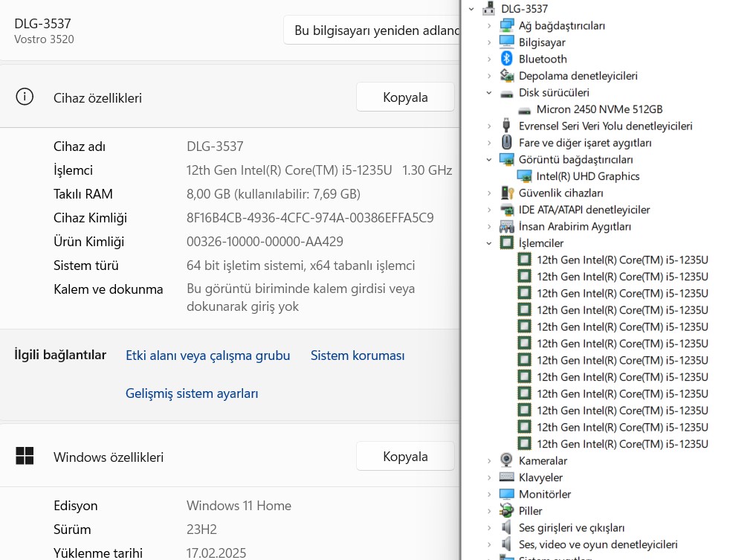Screen dimensions: 756x560
Task: Click the Evrensel Seri Veri Yolu USB icon
Action: pyautogui.click(x=506, y=126)
